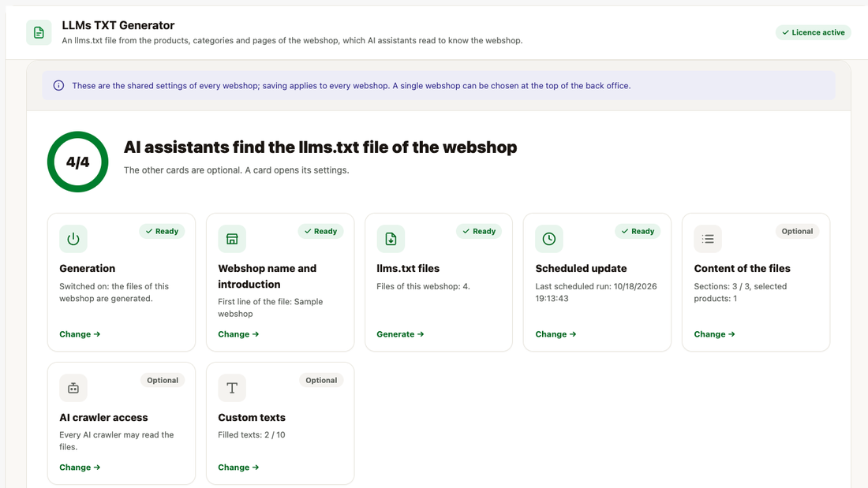Click the LLMs TXT Generator page title
This screenshot has width=868, height=488.
coord(118,25)
